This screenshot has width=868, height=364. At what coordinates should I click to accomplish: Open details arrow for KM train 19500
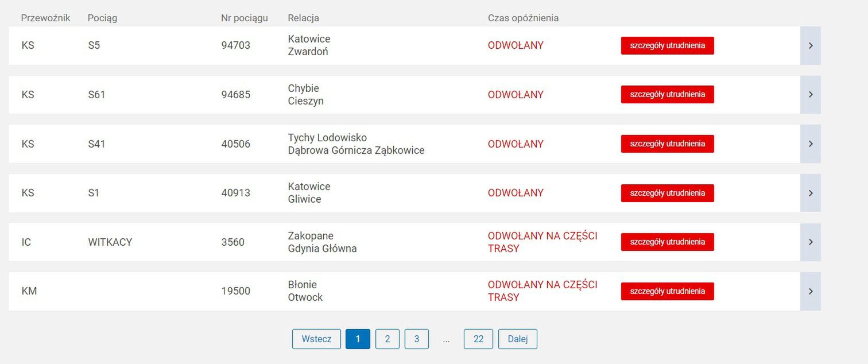(x=811, y=291)
